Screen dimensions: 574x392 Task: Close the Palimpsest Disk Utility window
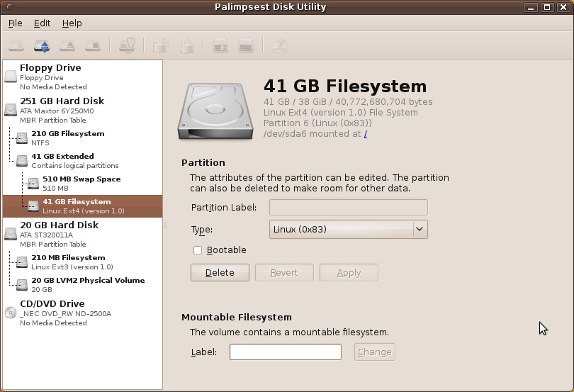coord(564,7)
